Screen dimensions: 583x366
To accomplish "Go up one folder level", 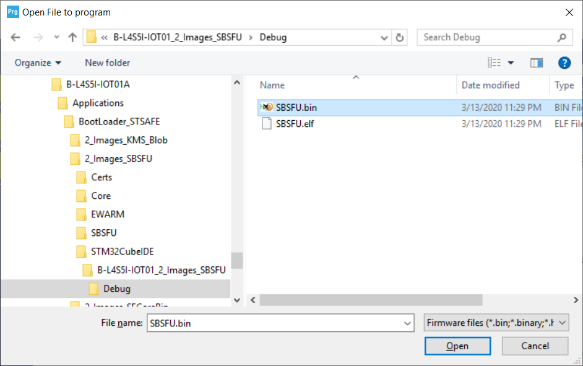I will point(73,37).
